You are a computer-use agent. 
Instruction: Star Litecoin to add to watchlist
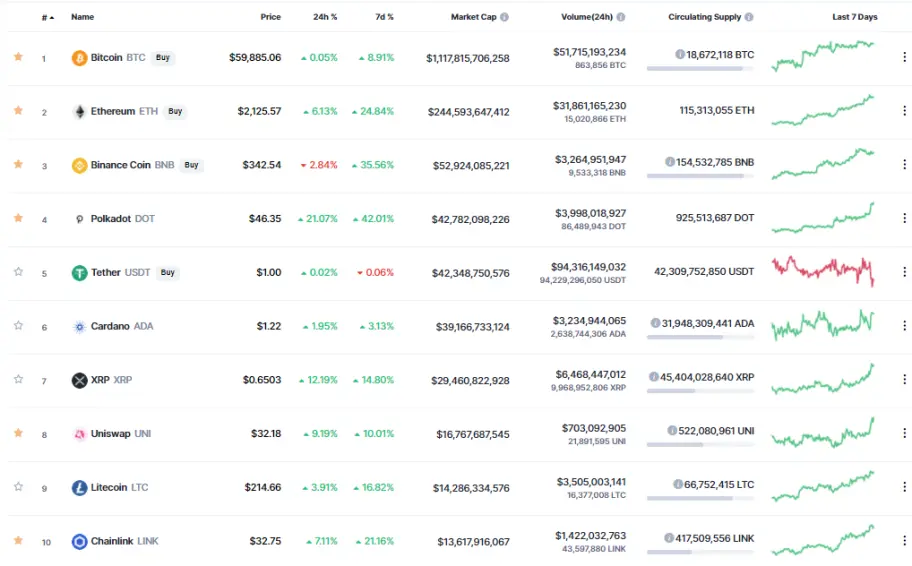19,486
